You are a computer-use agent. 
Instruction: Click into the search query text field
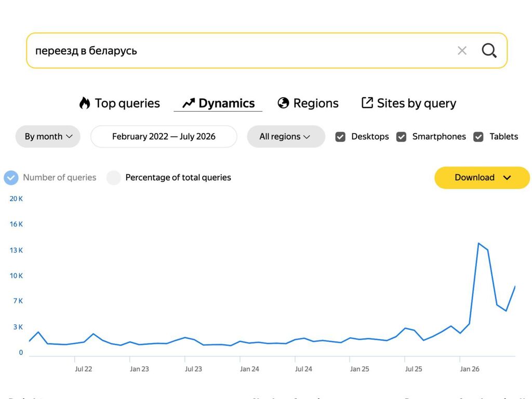[241, 50]
